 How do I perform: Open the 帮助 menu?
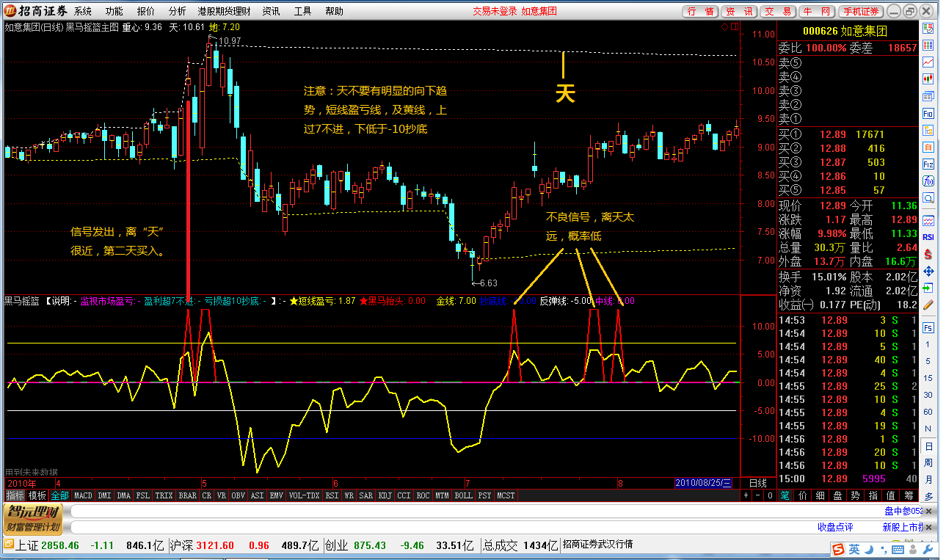(334, 11)
